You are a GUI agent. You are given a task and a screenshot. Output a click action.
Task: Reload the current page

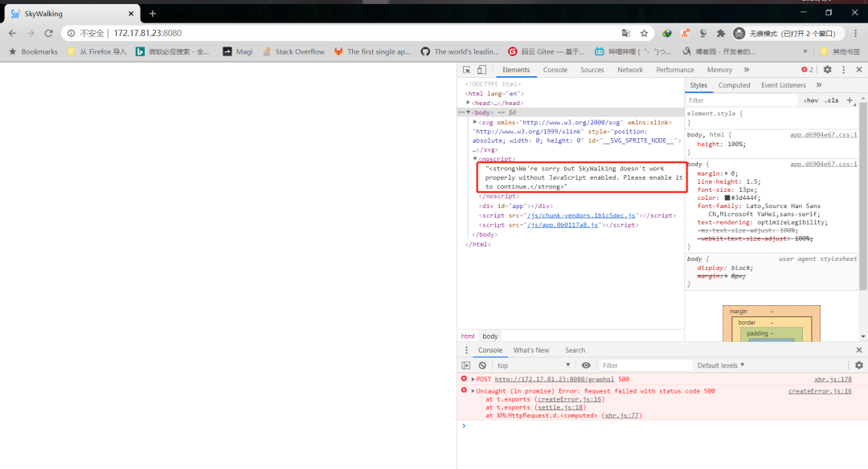click(48, 33)
